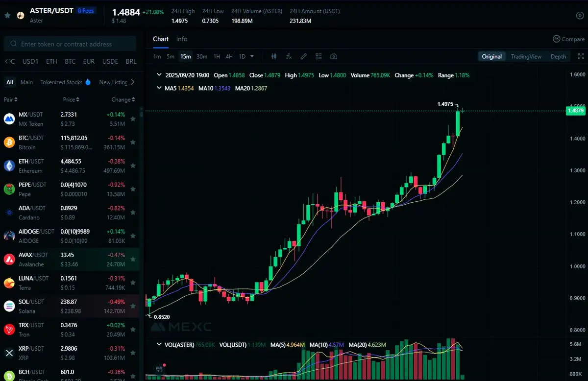Favorite the ETH/USDT pair star
The image size is (588, 381).
133,166
